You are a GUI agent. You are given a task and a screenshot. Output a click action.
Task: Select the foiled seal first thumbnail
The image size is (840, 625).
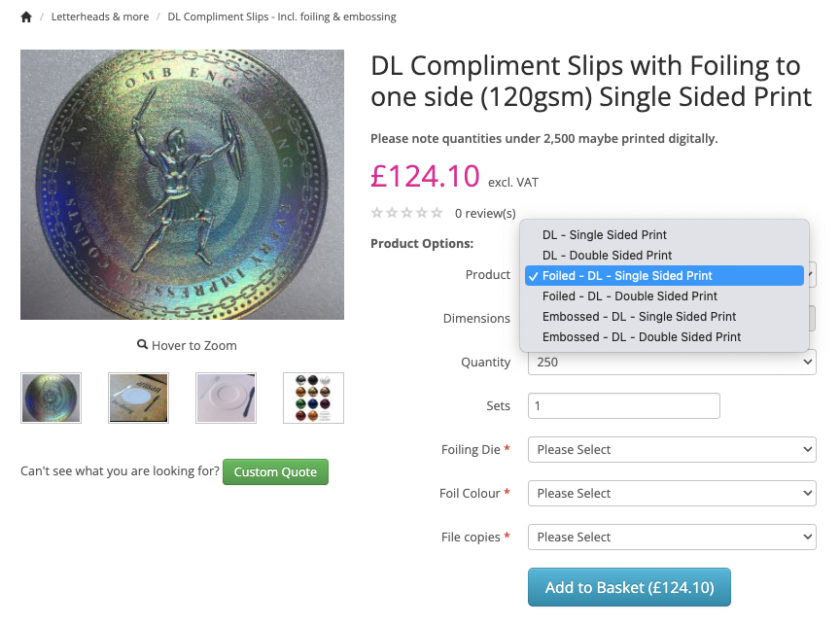(x=52, y=398)
